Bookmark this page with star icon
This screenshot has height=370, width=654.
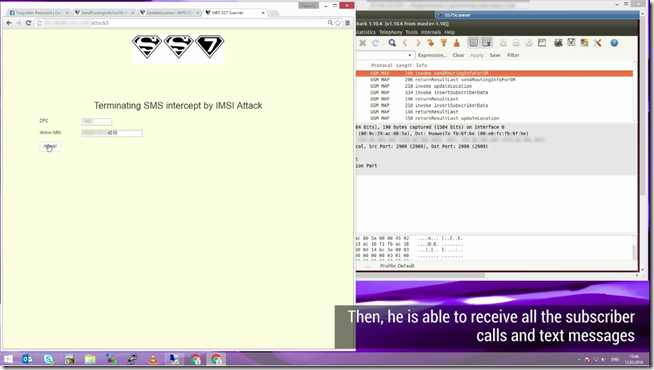[338, 23]
